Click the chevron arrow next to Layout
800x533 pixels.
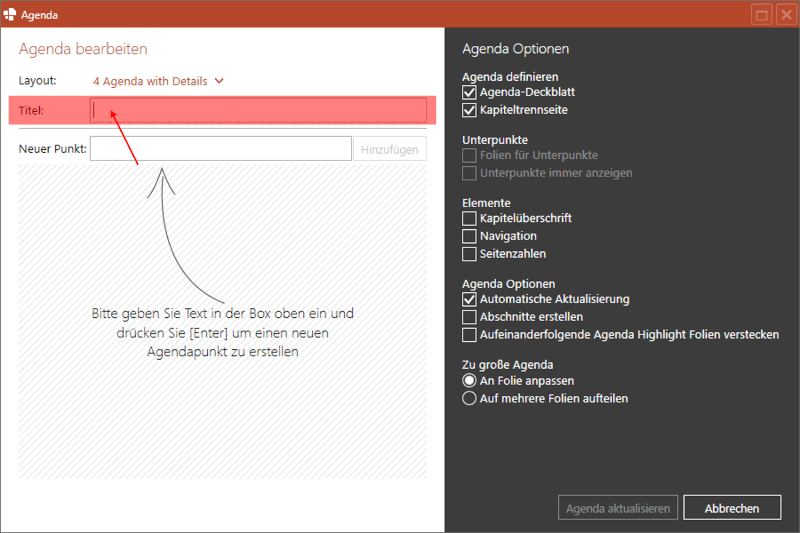click(x=219, y=81)
